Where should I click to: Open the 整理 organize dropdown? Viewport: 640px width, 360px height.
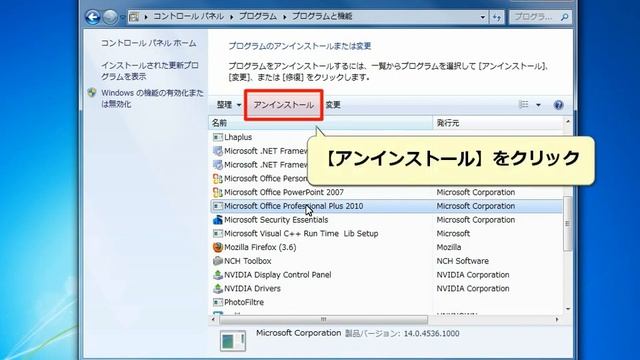(228, 105)
